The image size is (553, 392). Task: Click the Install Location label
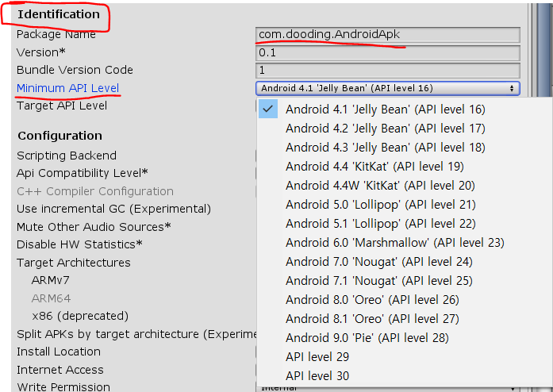coord(59,352)
